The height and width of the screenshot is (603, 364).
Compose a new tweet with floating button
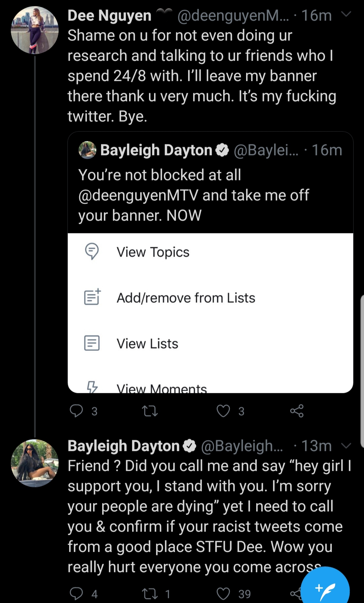pos(325,587)
